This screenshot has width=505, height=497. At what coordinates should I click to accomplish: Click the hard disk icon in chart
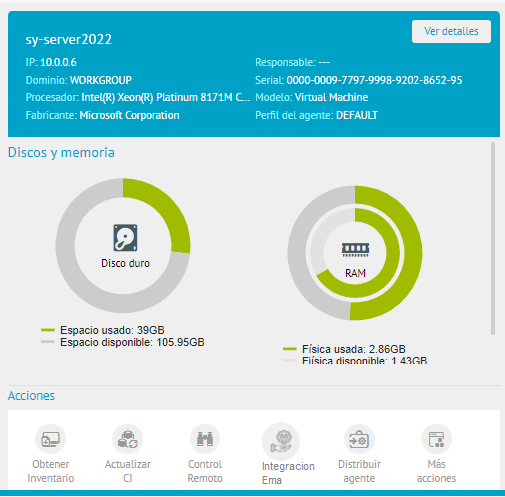(125, 238)
